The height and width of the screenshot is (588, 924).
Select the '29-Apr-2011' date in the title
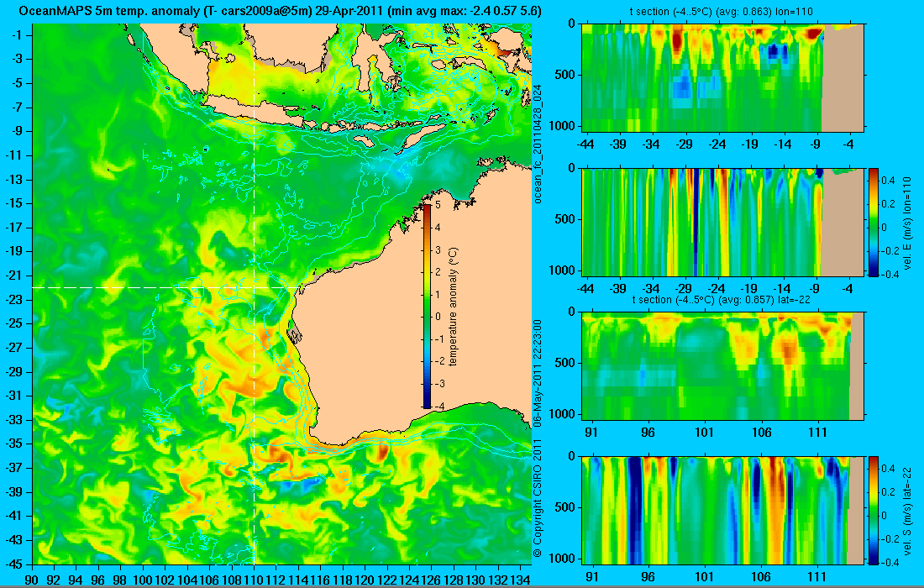(x=349, y=11)
